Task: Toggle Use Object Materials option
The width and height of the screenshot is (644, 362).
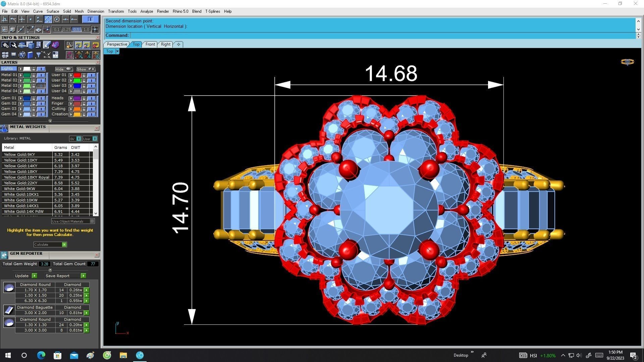Action: 92,221
